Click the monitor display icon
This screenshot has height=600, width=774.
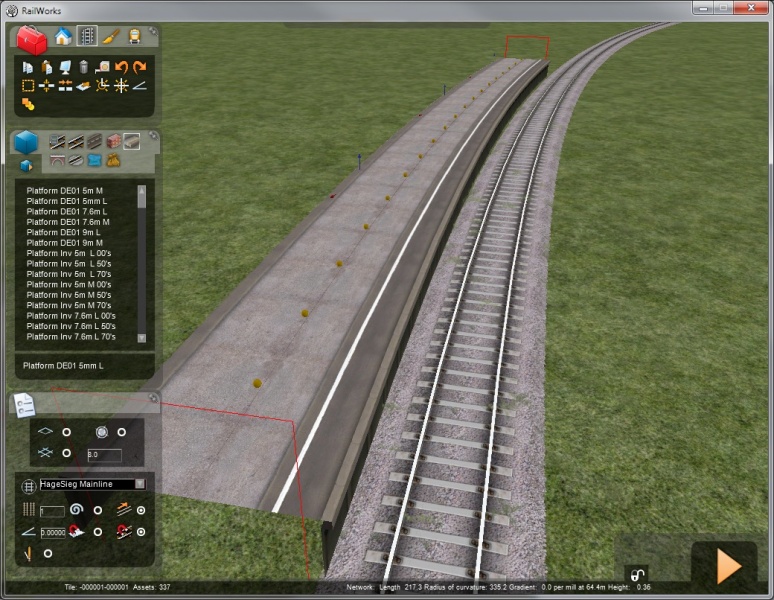pos(65,67)
